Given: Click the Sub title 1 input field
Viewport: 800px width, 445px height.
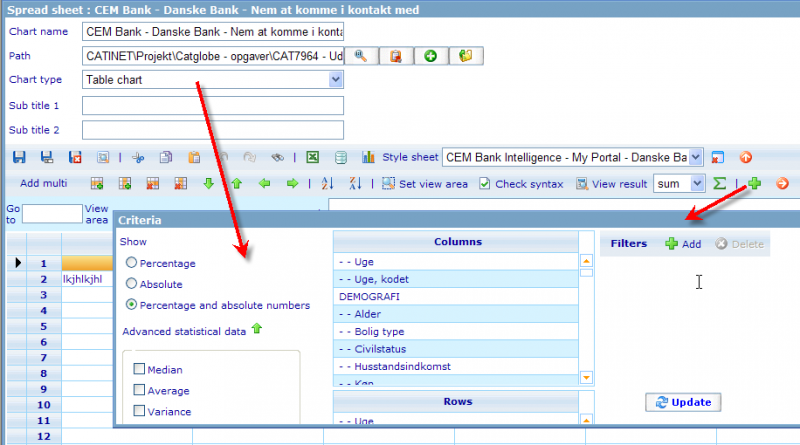Looking at the screenshot, I should pyautogui.click(x=212, y=105).
